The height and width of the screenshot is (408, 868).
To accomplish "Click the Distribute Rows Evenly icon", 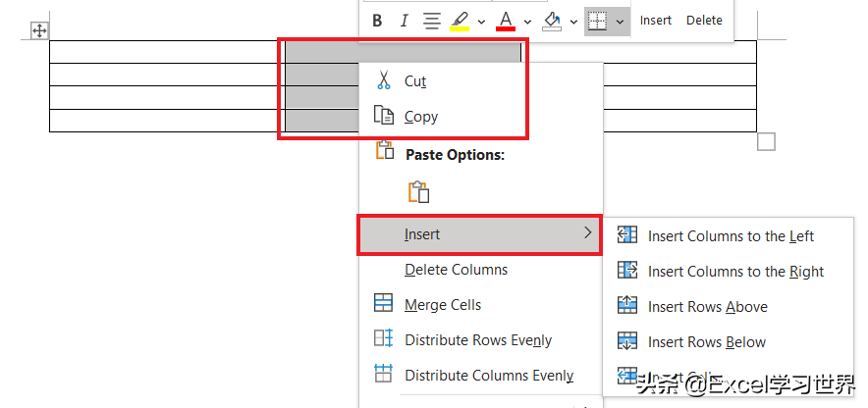I will (x=383, y=338).
